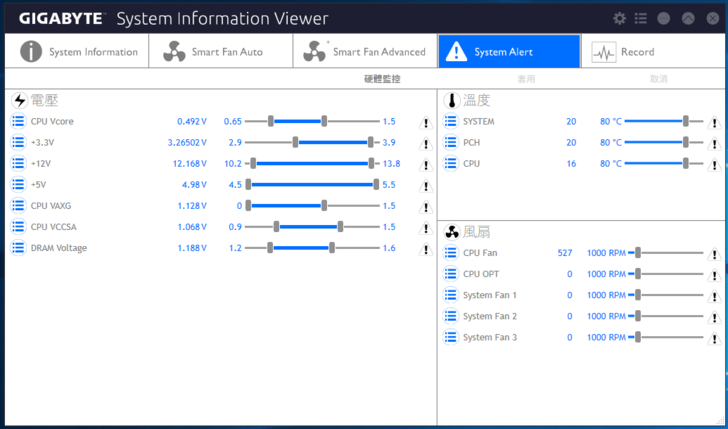Open settings via the gear icon
728x429 pixels.
click(x=619, y=18)
